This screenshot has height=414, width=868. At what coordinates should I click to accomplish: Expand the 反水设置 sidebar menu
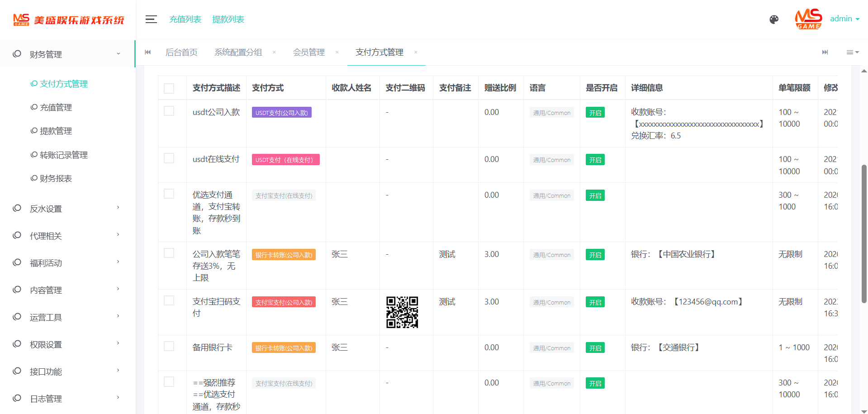point(67,209)
